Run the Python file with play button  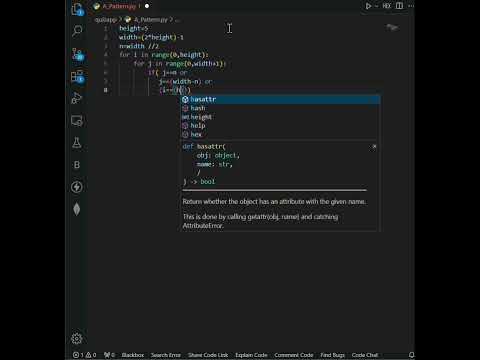click(x=368, y=6)
